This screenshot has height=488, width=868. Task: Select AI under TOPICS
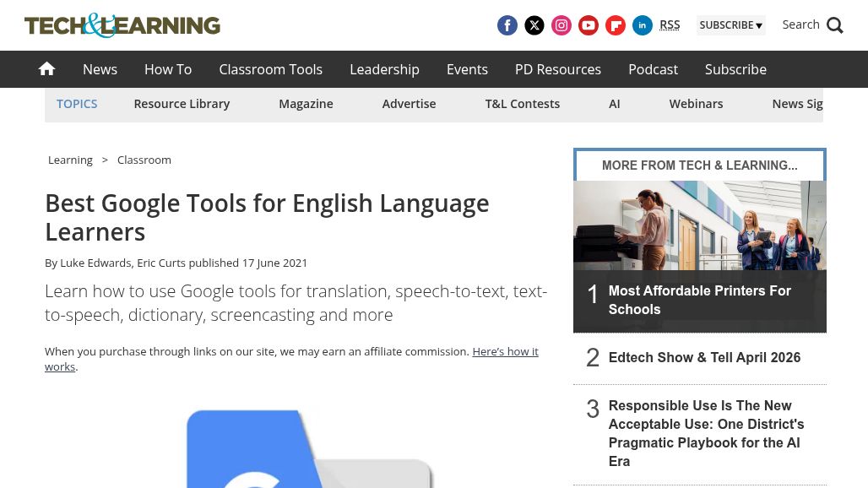(614, 103)
